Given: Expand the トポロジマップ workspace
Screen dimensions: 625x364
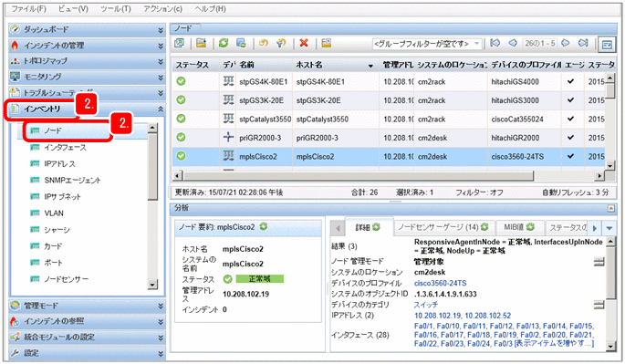Looking at the screenshot, I should (x=161, y=62).
